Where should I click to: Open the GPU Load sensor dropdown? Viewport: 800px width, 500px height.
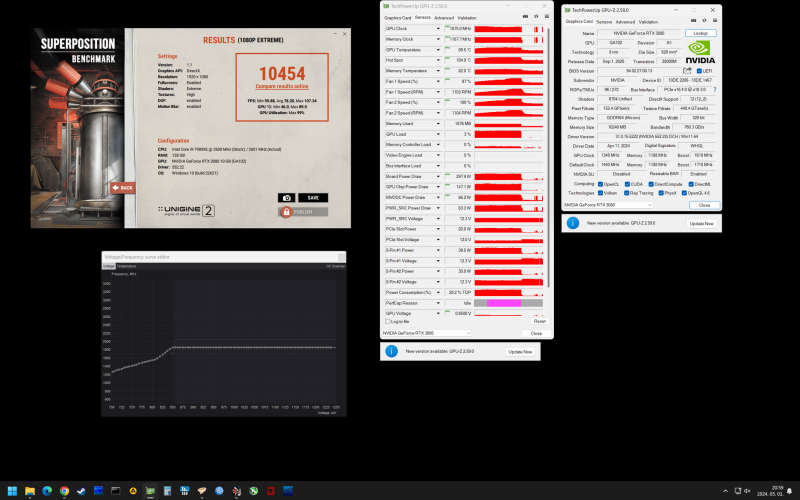point(438,134)
